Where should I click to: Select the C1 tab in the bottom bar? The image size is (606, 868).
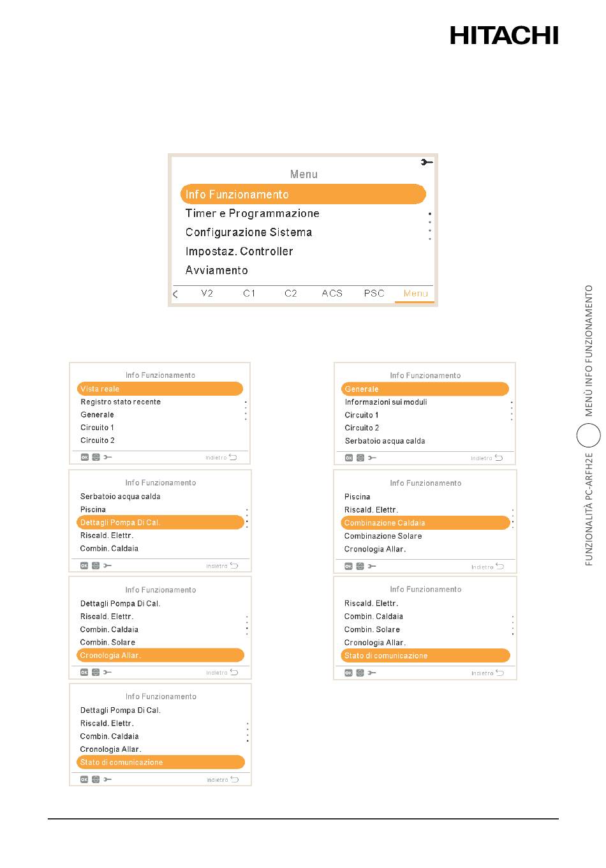tap(249, 294)
